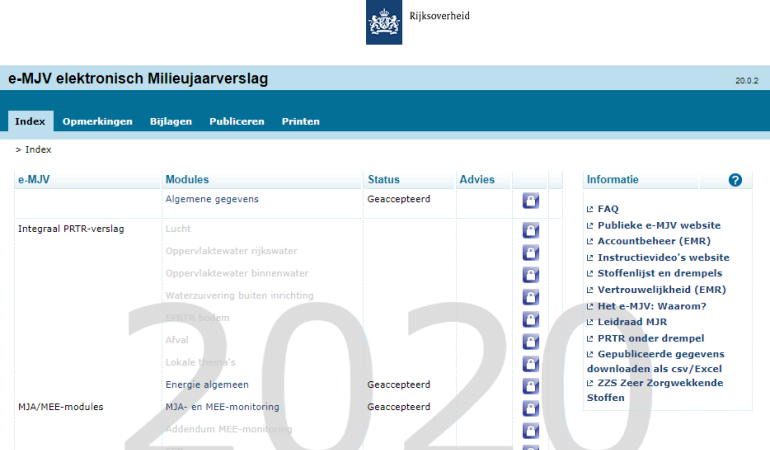Click Geaccepteerd status of Energie algemeen

tap(399, 385)
